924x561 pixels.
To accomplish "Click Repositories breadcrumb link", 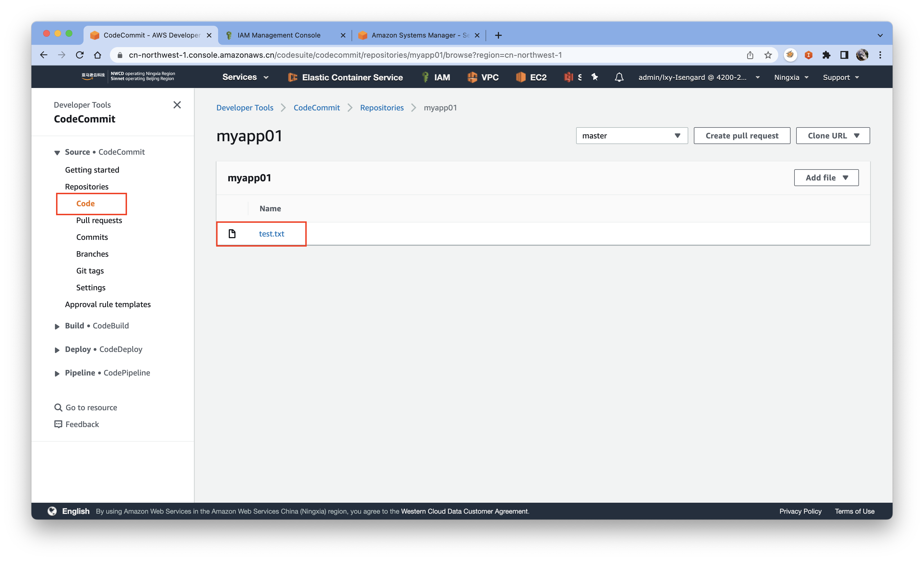I will pyautogui.click(x=382, y=108).
